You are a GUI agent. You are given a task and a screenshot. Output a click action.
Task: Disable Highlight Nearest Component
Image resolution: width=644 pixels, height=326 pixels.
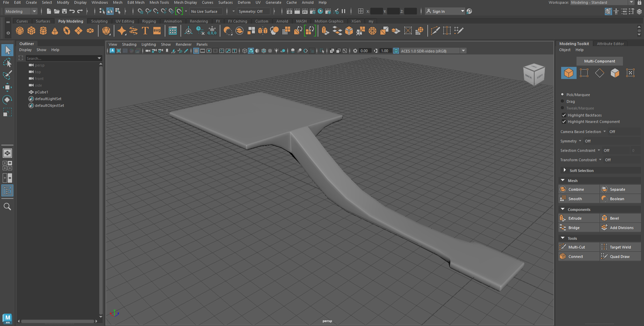click(565, 121)
